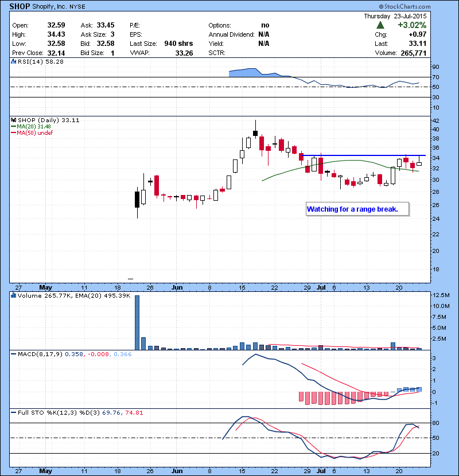
Task: Click the 'Shopify, Inc.' company name
Action: [x=49, y=6]
